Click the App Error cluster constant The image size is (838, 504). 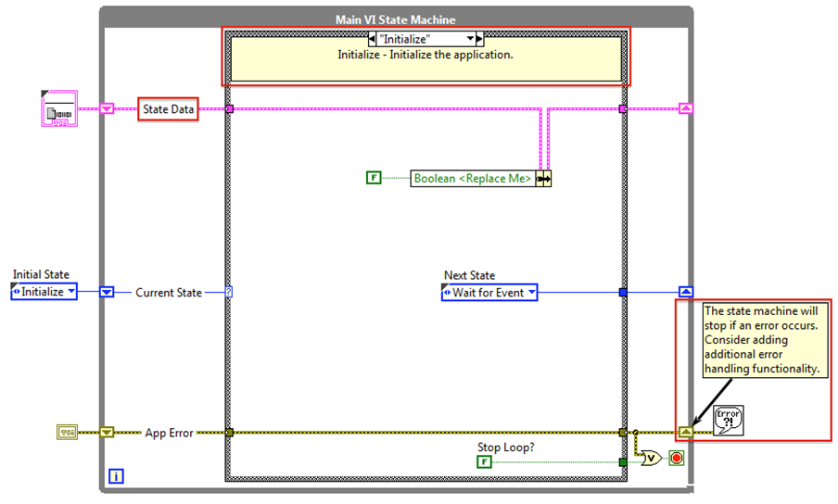click(67, 432)
